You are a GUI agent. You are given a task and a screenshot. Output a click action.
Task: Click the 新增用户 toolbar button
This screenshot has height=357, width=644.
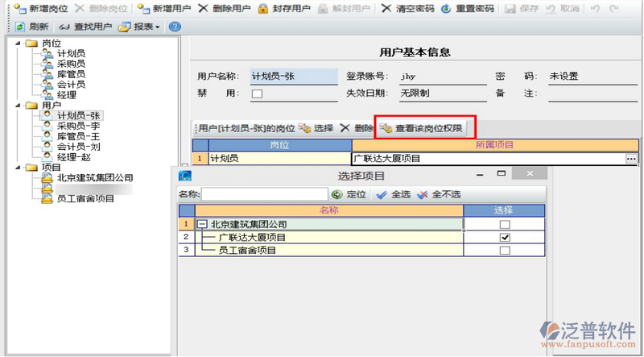[x=164, y=8]
